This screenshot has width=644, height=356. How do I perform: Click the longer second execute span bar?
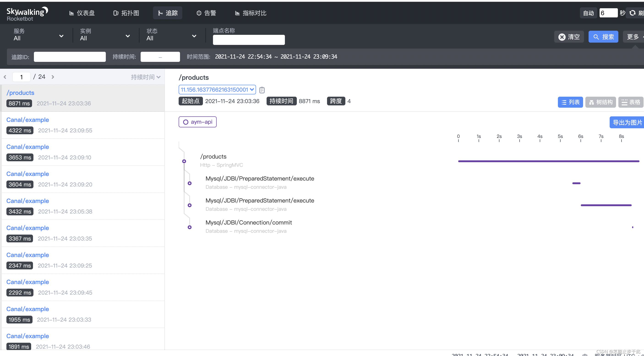coord(606,205)
